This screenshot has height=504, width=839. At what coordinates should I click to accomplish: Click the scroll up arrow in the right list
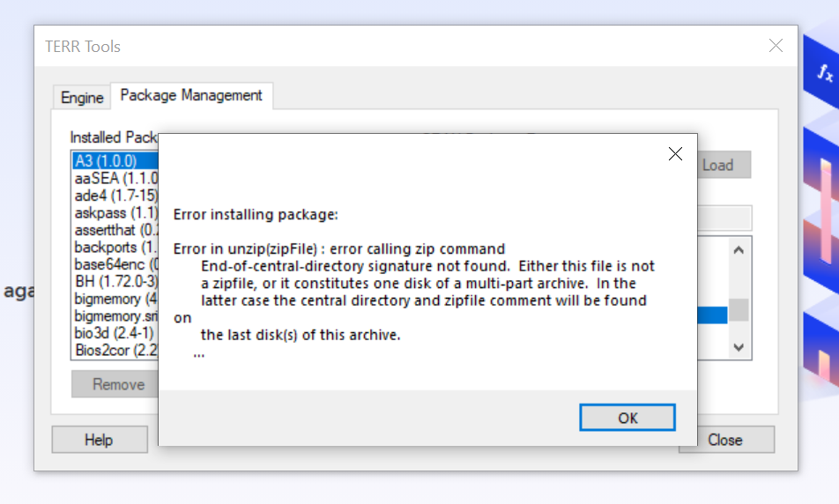(739, 250)
